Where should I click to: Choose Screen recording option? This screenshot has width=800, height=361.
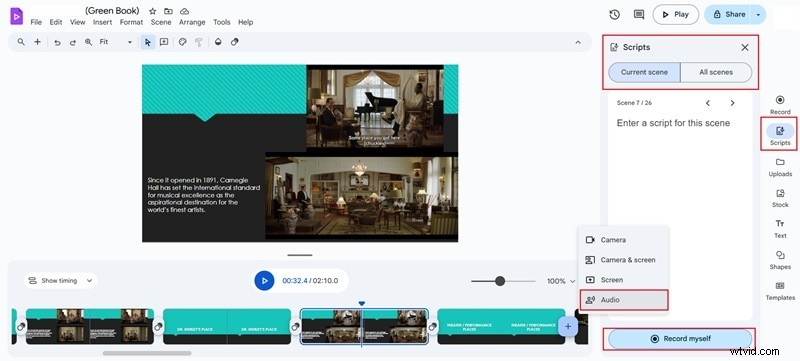[624, 279]
